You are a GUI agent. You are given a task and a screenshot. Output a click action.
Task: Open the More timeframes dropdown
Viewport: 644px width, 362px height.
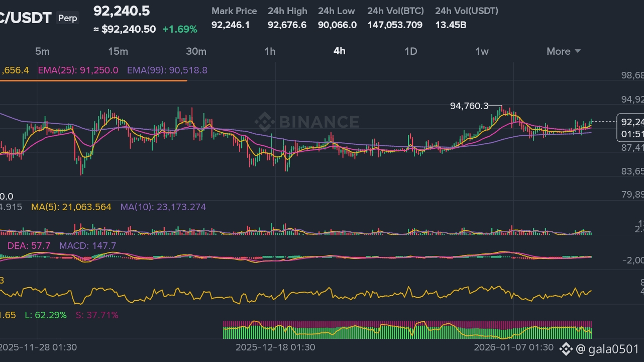pos(564,51)
